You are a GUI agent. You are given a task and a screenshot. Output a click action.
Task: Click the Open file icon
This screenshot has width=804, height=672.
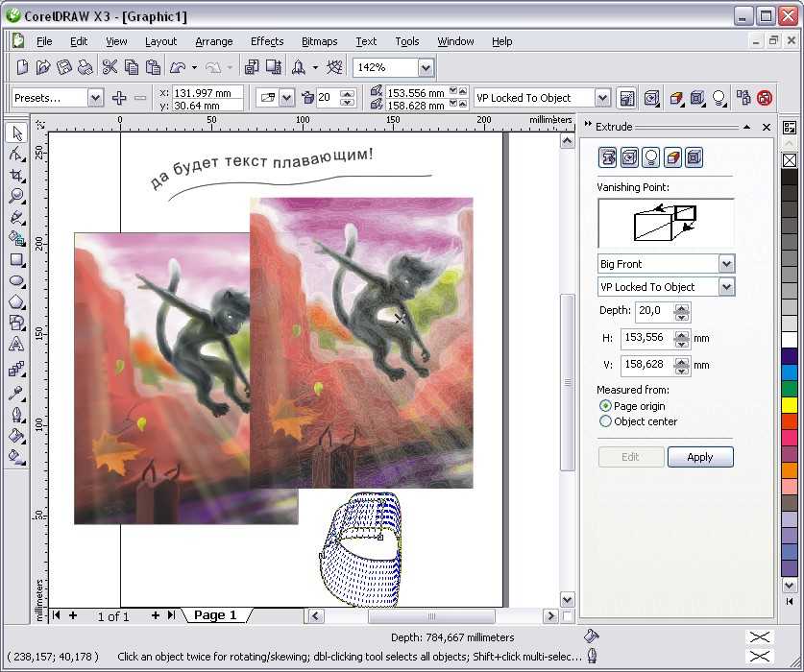coord(43,67)
